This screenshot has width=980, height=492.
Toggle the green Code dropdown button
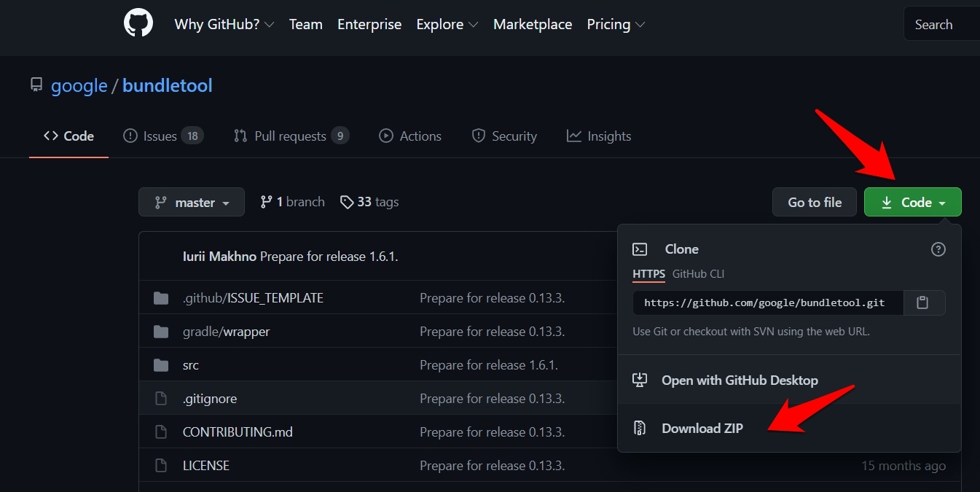tap(913, 202)
